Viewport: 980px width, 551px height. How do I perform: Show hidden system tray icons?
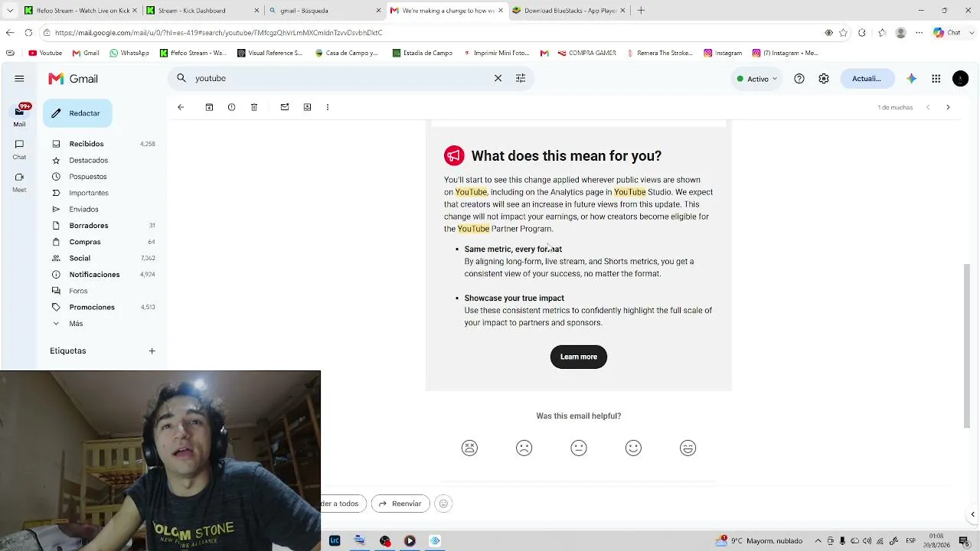pyautogui.click(x=818, y=540)
